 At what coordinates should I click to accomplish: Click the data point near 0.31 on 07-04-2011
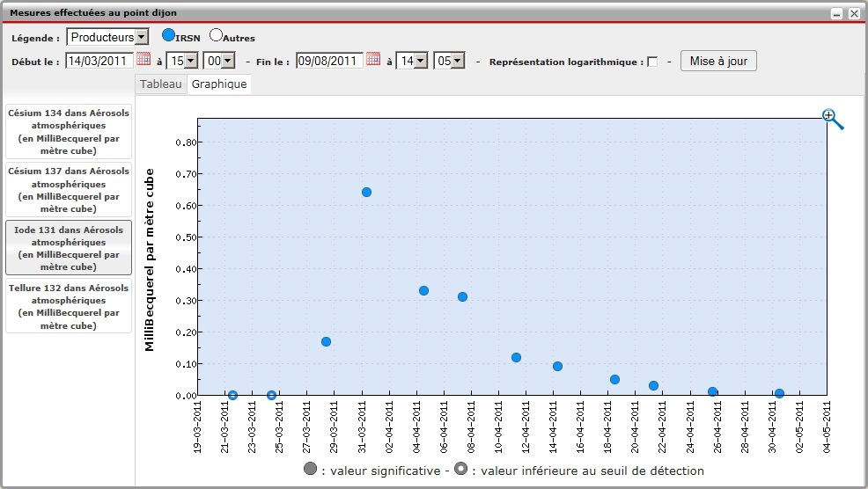click(463, 297)
